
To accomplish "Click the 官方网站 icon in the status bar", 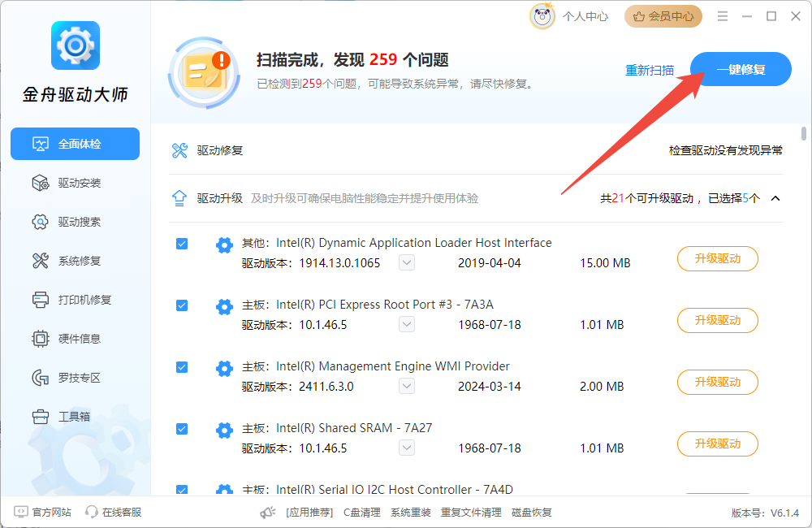I will tap(20, 512).
